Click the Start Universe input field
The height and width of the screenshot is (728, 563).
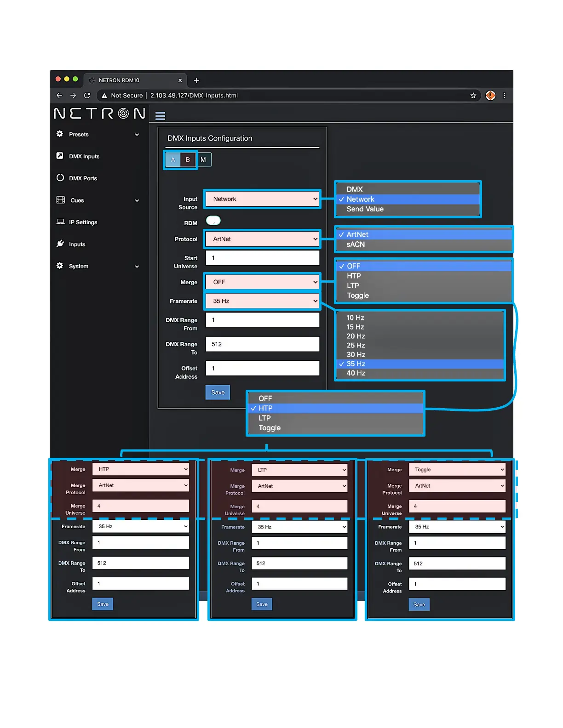pos(262,258)
